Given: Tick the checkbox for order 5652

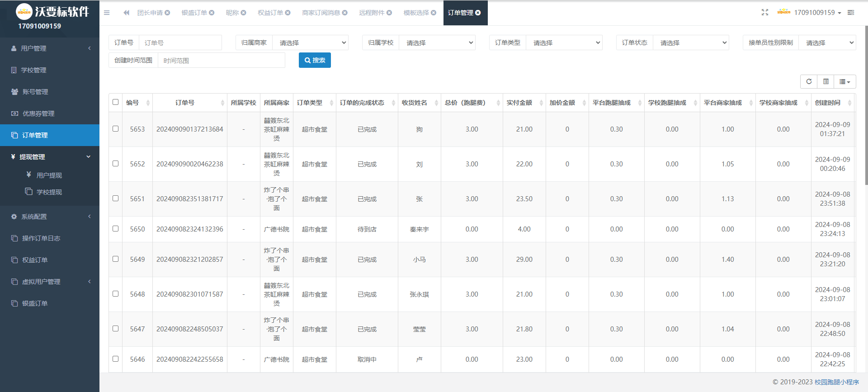Looking at the screenshot, I should coord(115,164).
